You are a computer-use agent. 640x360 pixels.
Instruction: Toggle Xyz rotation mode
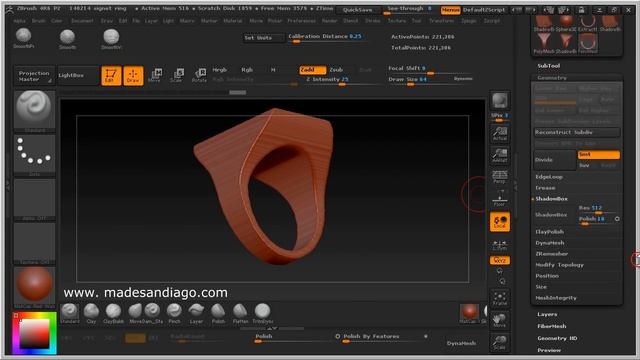[500, 260]
